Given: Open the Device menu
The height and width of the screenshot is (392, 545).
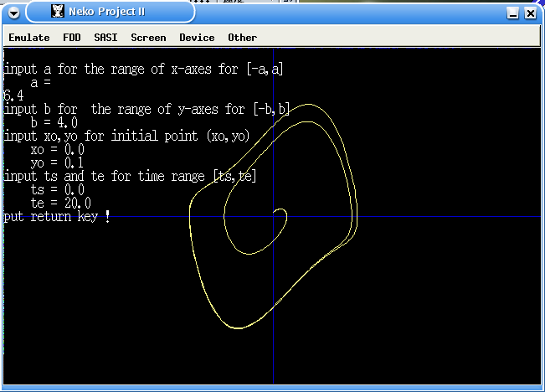Looking at the screenshot, I should pyautogui.click(x=197, y=38).
